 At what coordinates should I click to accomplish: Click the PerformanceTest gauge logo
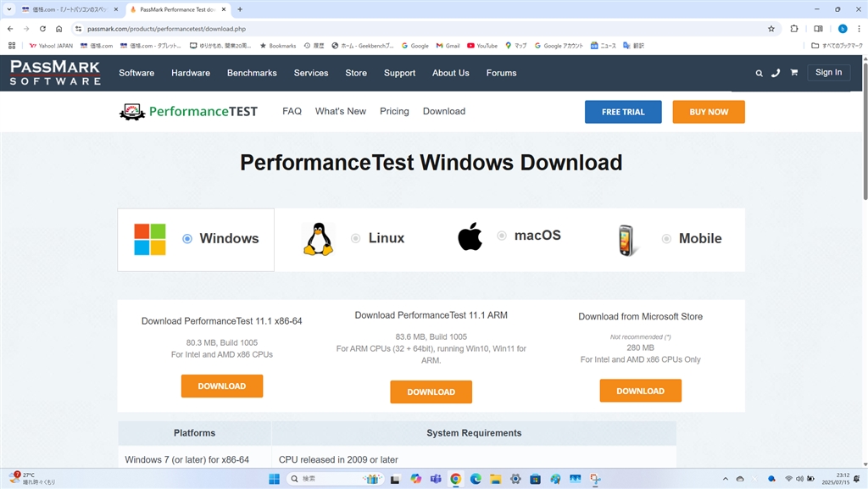pos(131,112)
